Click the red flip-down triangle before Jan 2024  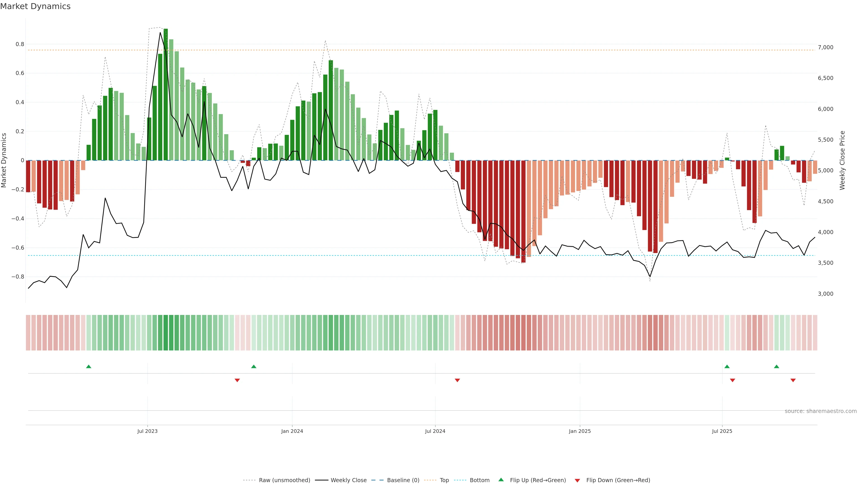pos(237,380)
